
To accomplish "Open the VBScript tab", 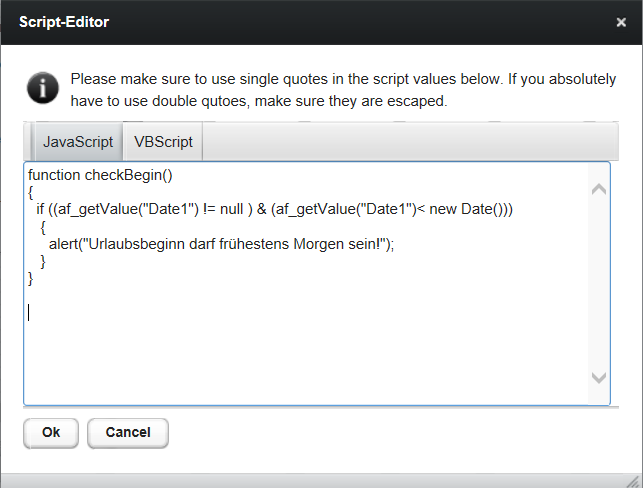I will pos(163,142).
